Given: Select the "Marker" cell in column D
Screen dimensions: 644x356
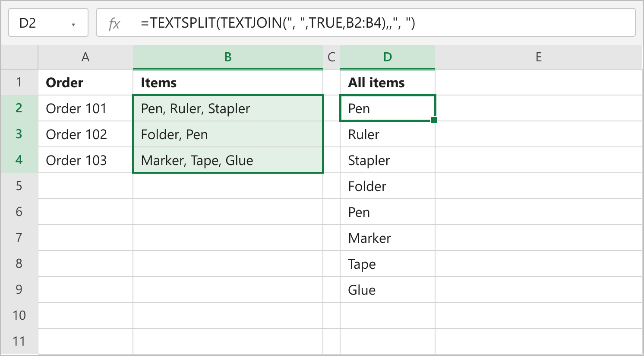Looking at the screenshot, I should point(388,238).
